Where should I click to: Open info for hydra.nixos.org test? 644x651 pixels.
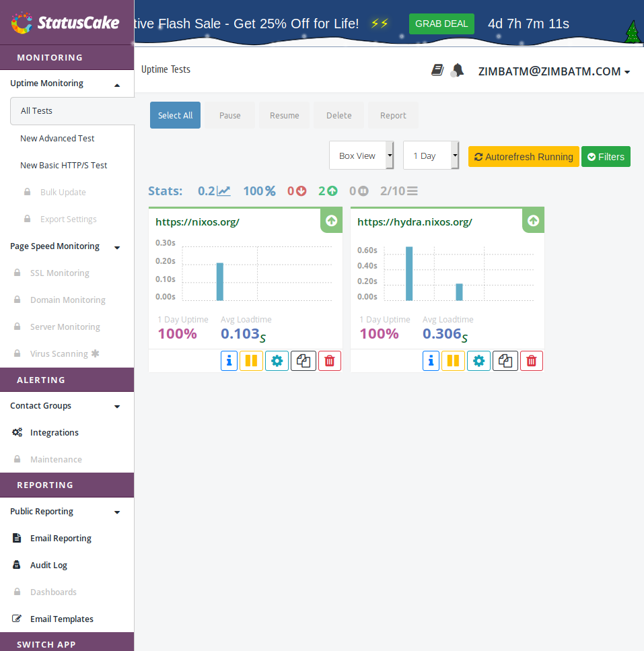pyautogui.click(x=431, y=360)
